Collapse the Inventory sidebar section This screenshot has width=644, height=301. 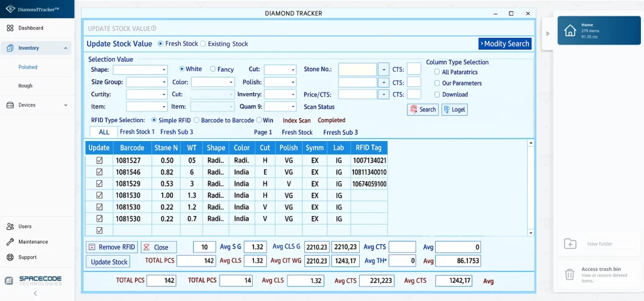[x=66, y=48]
